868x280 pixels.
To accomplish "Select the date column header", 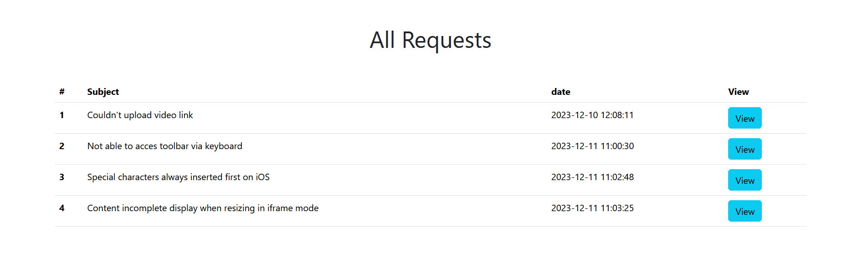I will click(560, 91).
